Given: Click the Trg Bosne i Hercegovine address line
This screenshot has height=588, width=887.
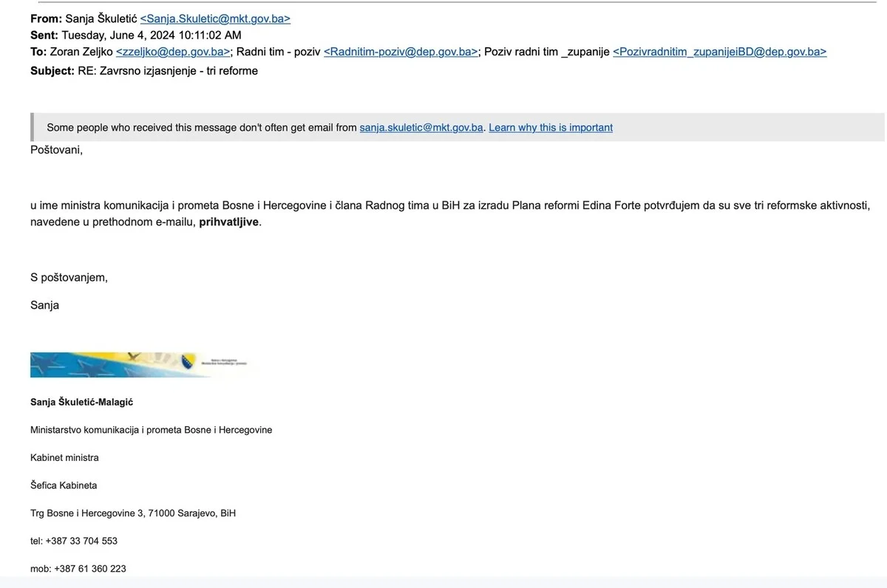Looking at the screenshot, I should (133, 513).
